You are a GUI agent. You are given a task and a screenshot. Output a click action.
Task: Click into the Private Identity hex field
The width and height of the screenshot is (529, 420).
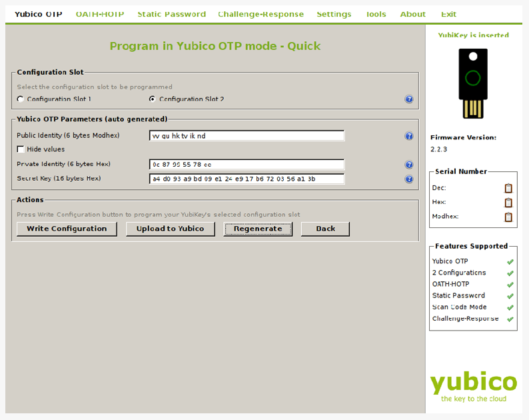[247, 165]
